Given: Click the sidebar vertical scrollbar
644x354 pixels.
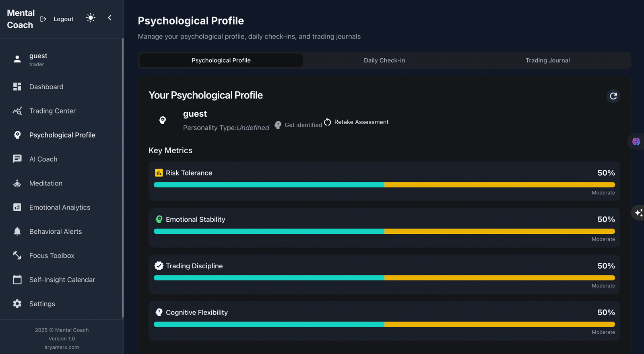Looking at the screenshot, I should coord(122,178).
